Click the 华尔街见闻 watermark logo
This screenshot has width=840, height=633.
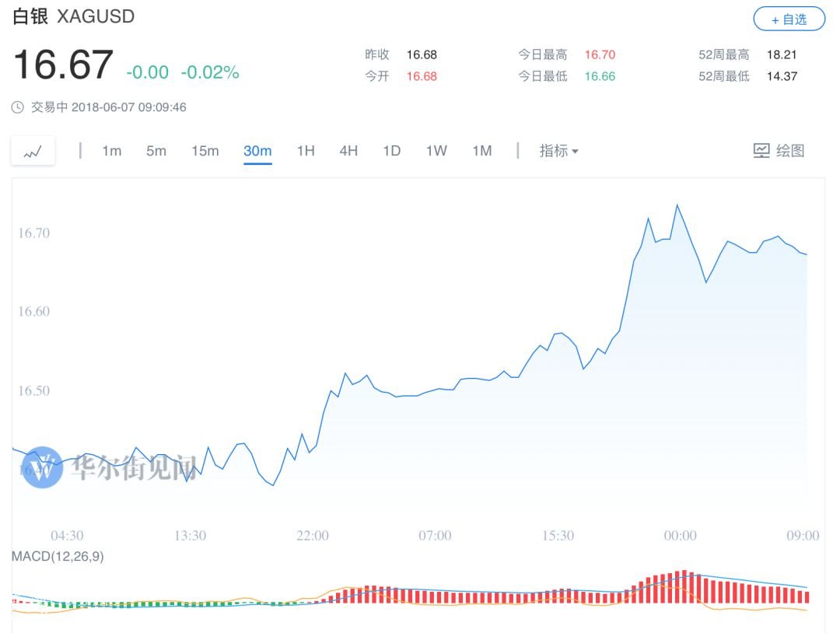click(x=42, y=467)
